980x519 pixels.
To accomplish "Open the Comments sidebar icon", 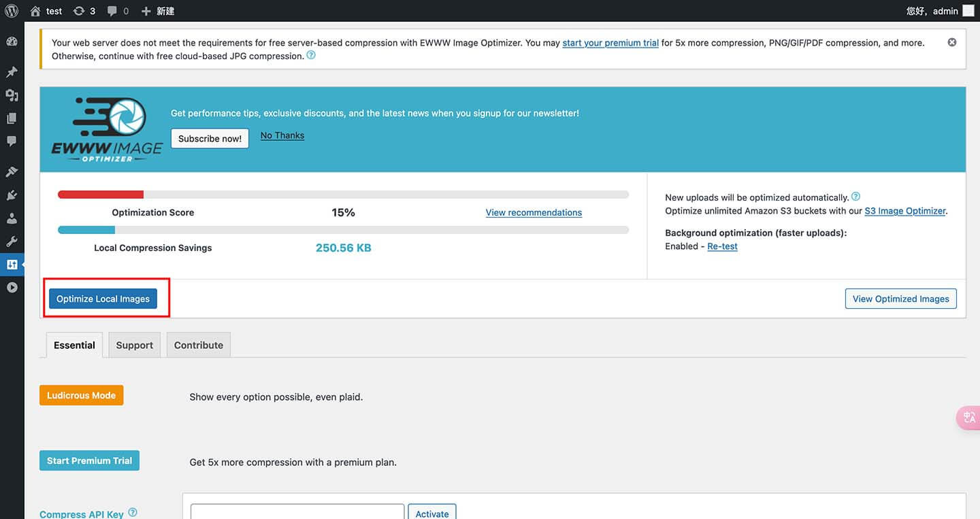I will click(12, 141).
